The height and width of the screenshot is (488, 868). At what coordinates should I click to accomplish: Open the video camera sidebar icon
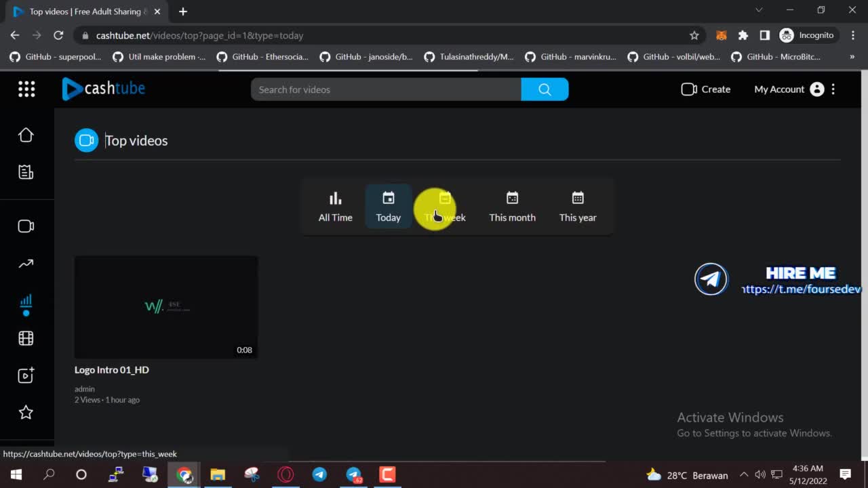pos(26,226)
